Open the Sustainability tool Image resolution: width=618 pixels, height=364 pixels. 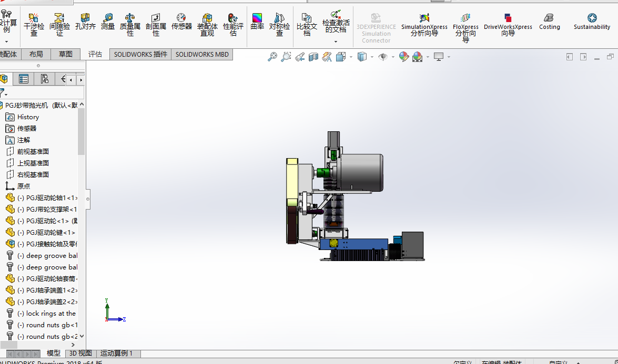pos(592,22)
